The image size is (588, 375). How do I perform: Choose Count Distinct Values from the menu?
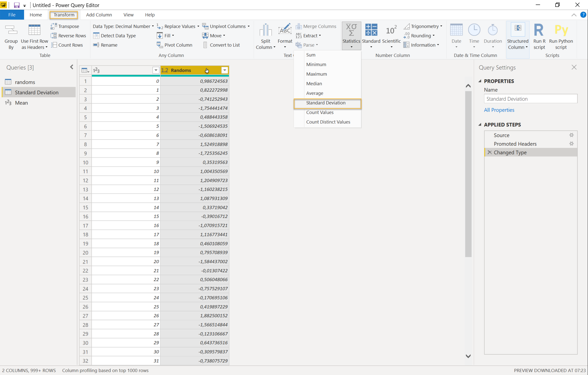tap(328, 122)
